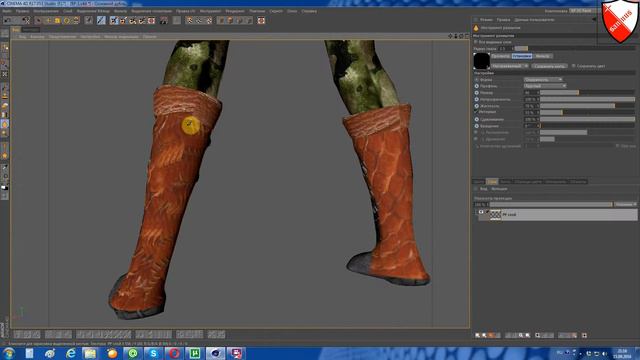Adjust the Размер slider

click(x=588, y=93)
